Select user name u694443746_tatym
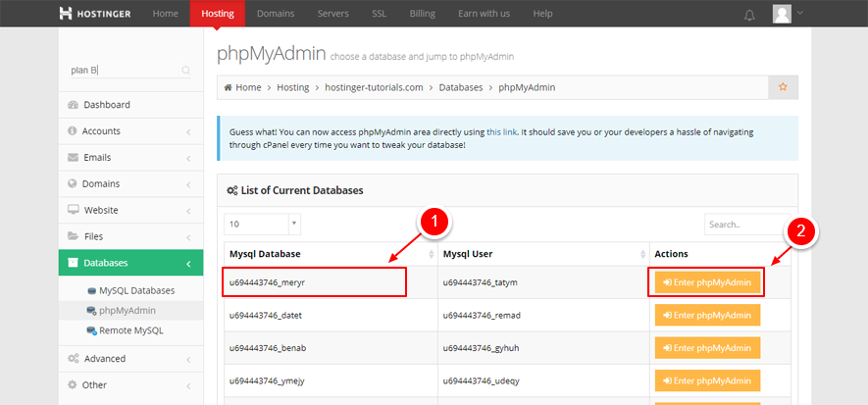The width and height of the screenshot is (868, 405). pyautogui.click(x=480, y=282)
